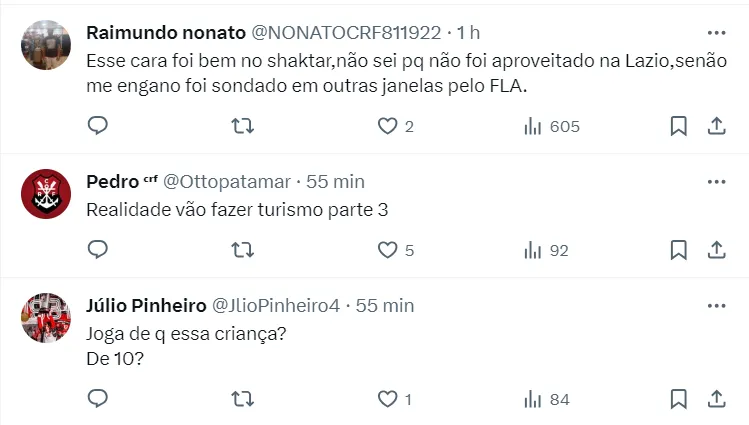Click Raimundo nonato's profile avatar

pyautogui.click(x=46, y=45)
